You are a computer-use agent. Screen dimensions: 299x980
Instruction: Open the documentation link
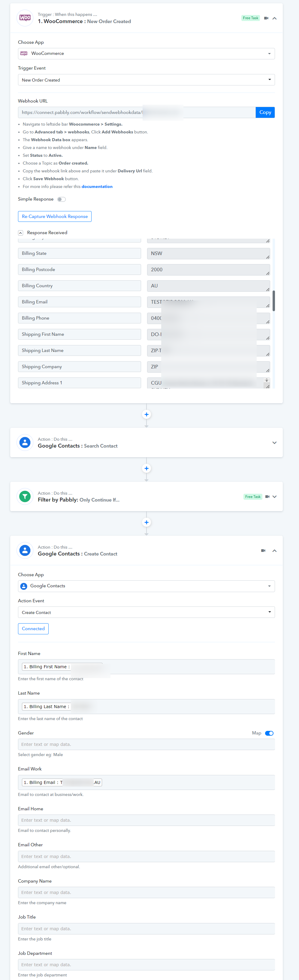pyautogui.click(x=97, y=186)
